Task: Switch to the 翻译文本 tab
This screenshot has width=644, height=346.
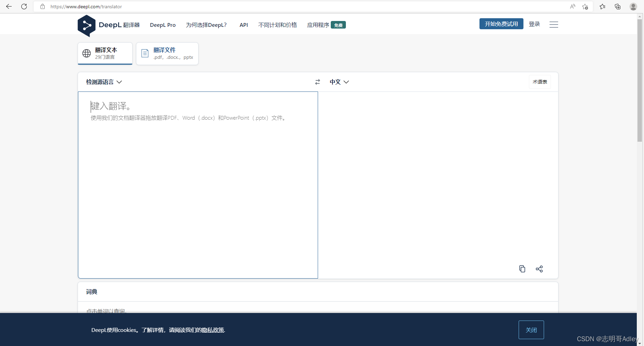Action: (x=105, y=53)
